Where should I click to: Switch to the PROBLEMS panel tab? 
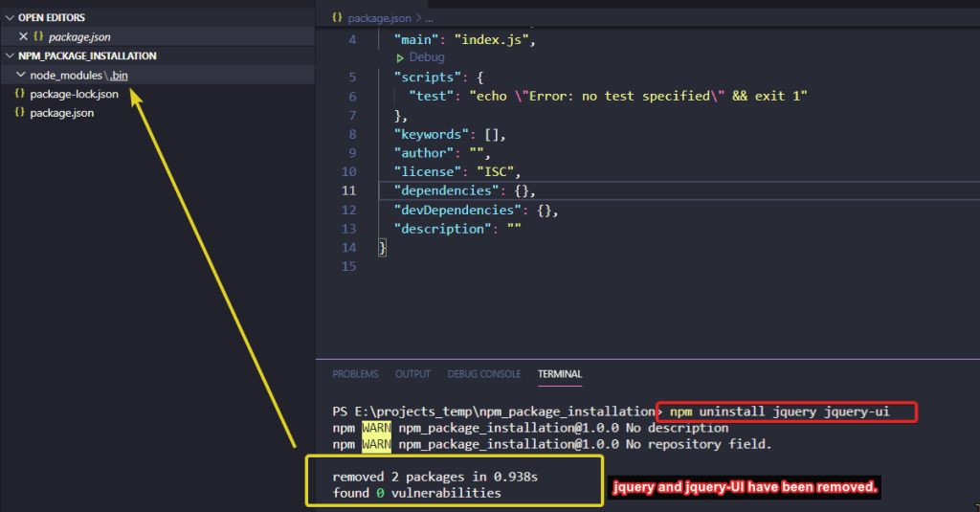click(355, 374)
